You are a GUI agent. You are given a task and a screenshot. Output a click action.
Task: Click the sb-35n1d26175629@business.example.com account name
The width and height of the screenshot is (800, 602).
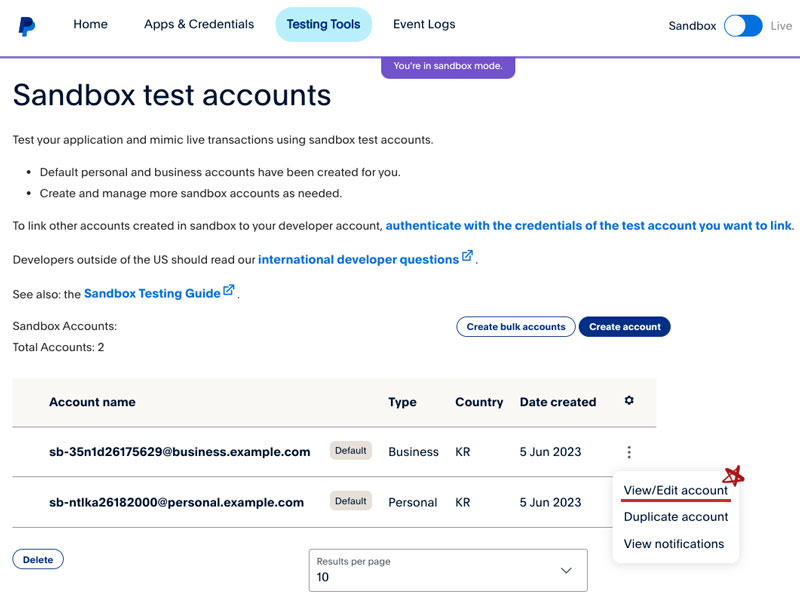pyautogui.click(x=180, y=452)
